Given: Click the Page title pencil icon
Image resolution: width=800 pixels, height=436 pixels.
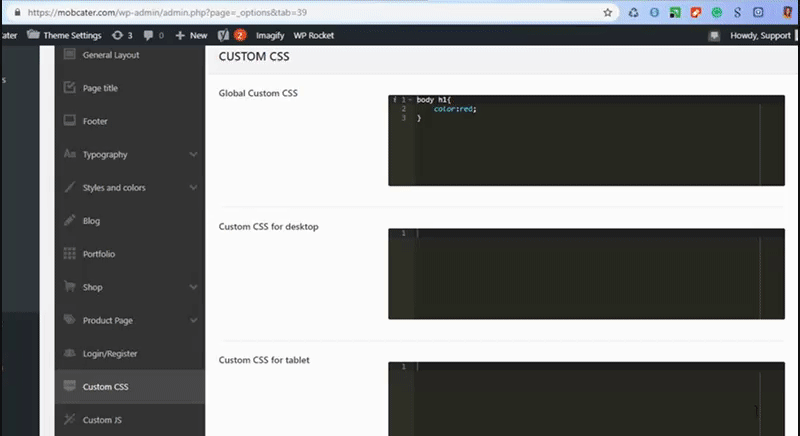Looking at the screenshot, I should click(x=69, y=87).
